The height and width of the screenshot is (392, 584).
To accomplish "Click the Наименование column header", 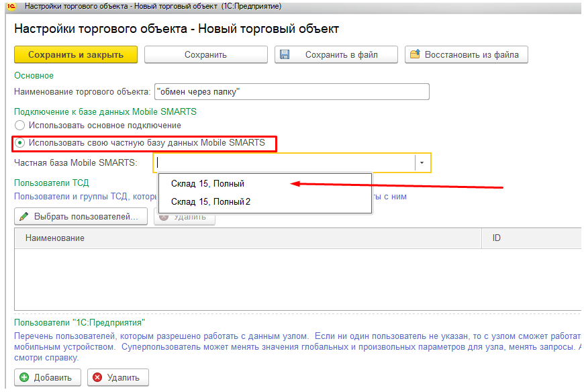I will coord(248,238).
